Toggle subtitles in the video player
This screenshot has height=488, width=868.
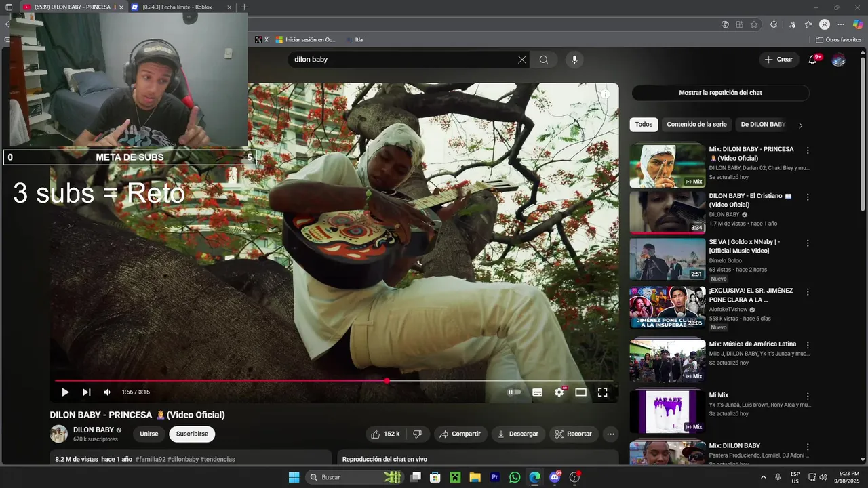tap(537, 392)
